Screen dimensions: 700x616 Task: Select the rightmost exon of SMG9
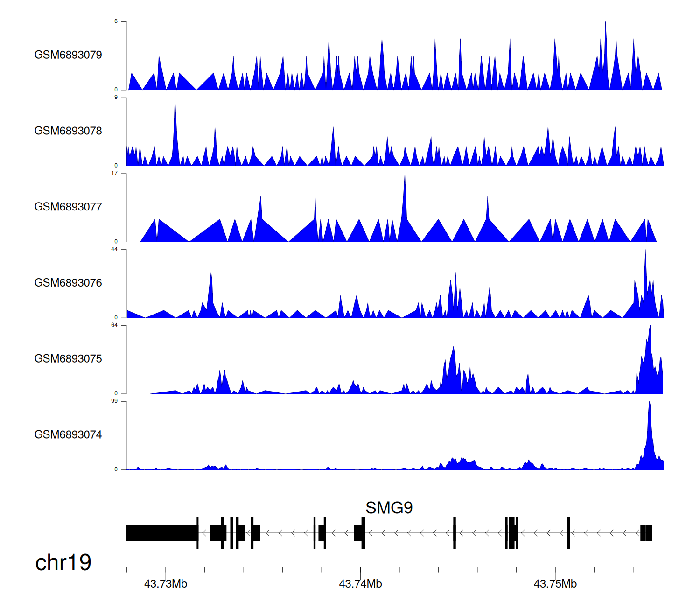click(x=646, y=533)
